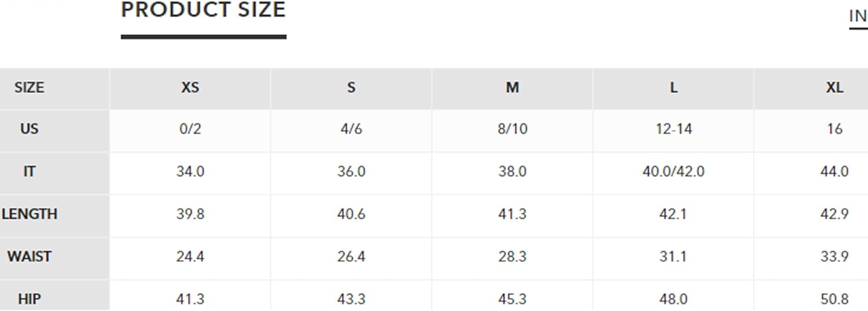Screen dimensions: 868x311
Task: Select the PRODUCT SIZE tab heading
Action: point(204,10)
